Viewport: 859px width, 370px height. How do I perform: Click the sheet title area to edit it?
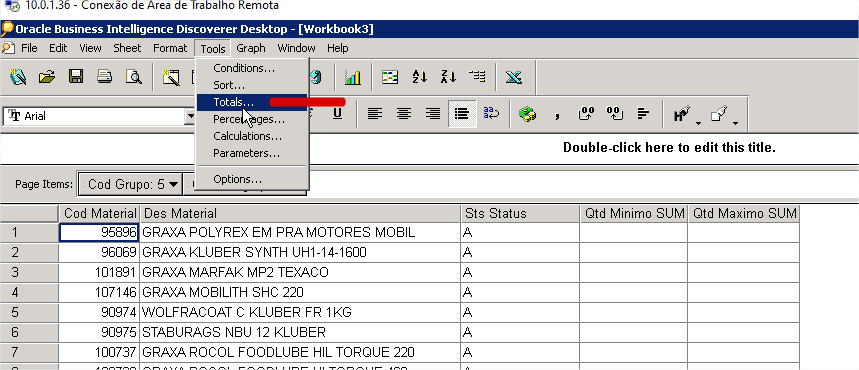coord(669,148)
